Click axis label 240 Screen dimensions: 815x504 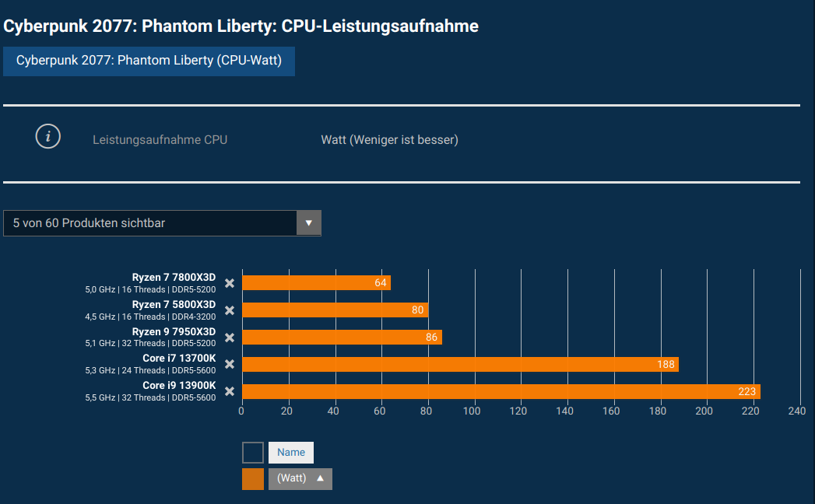click(x=797, y=411)
